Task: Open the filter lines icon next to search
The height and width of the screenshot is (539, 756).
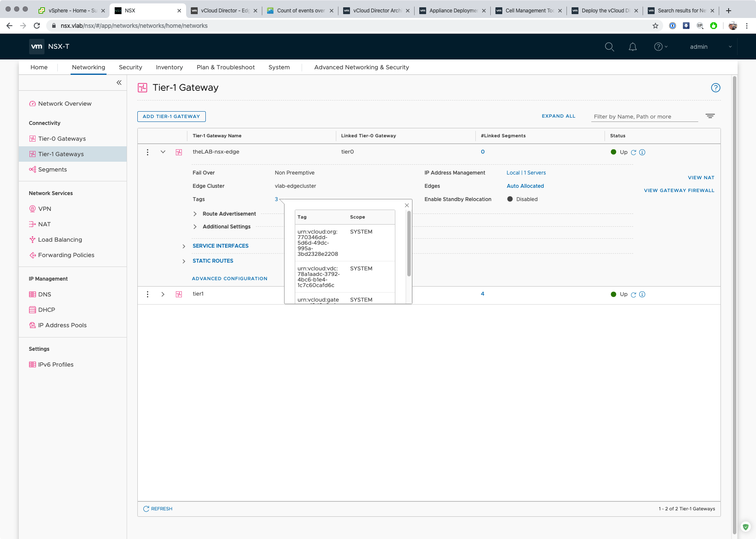Action: tap(710, 116)
